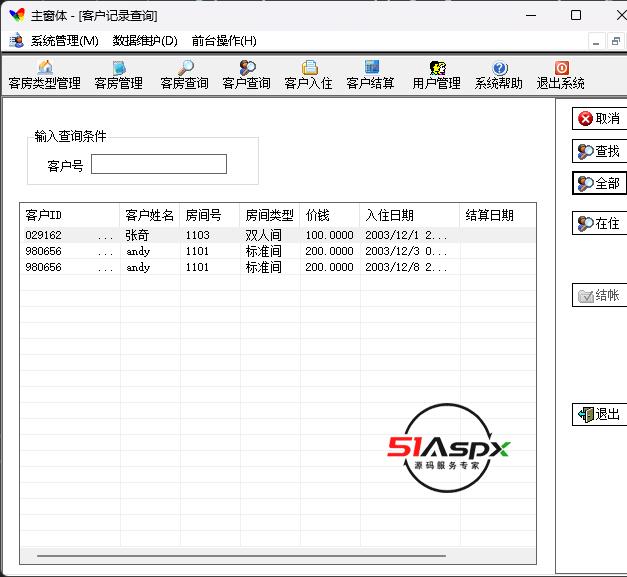627x577 pixels.
Task: Open 系统管理(M) menu
Action: 65,41
